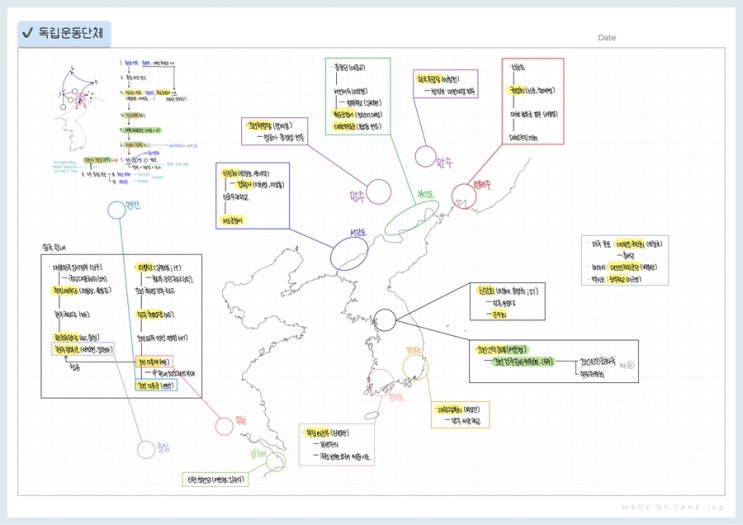The width and height of the screenshot is (743, 525).
Task: Select the red 연해주 label
Action: click(480, 185)
